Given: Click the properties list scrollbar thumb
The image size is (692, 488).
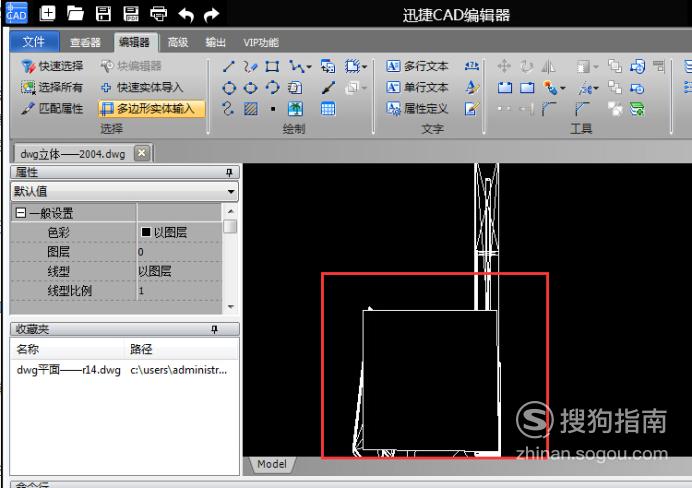Looking at the screenshot, I should tap(230, 227).
